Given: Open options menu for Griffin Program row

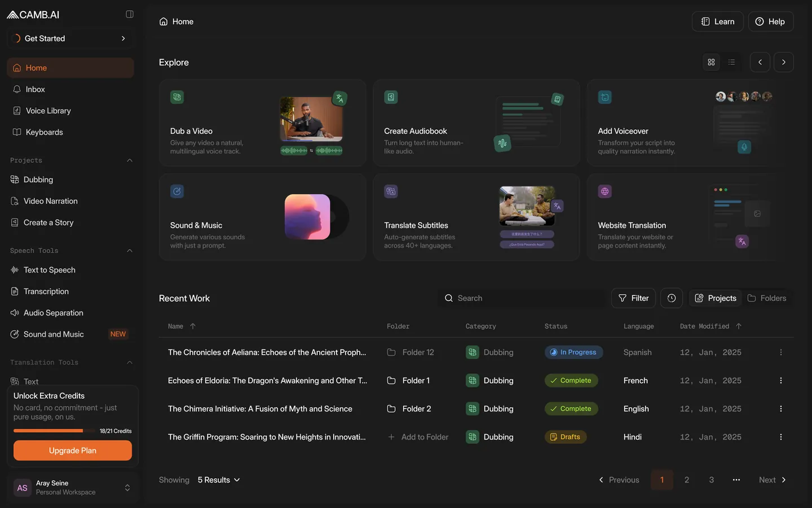Looking at the screenshot, I should 781,437.
